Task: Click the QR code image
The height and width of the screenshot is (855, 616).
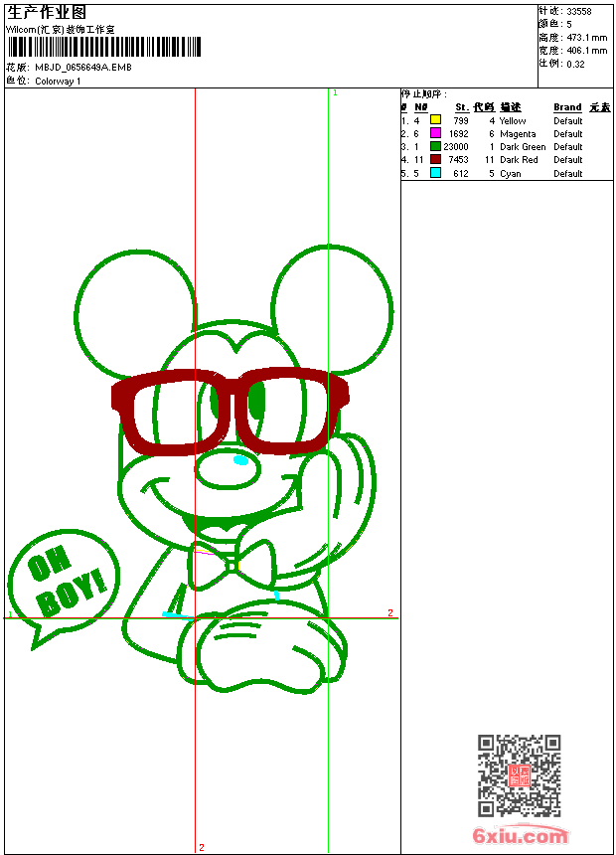Action: pyautogui.click(x=520, y=775)
